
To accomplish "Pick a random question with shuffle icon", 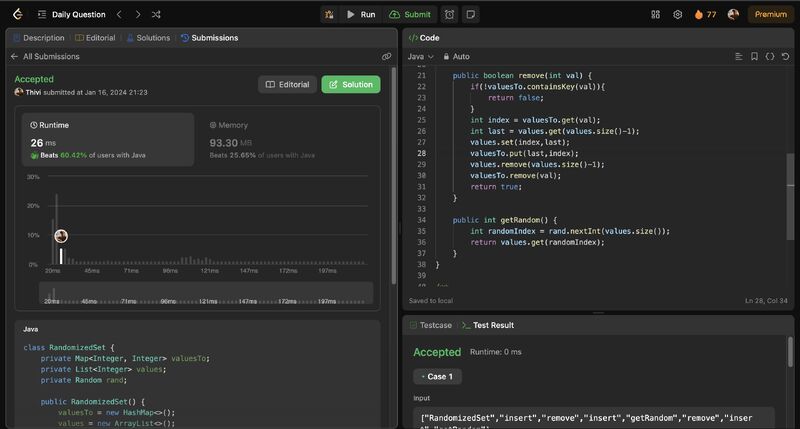I will [x=156, y=14].
